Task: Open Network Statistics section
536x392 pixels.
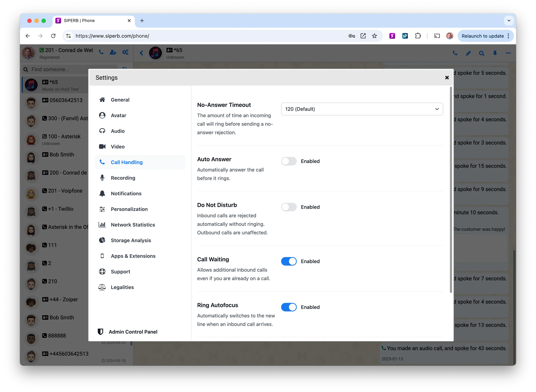Action: point(140,225)
